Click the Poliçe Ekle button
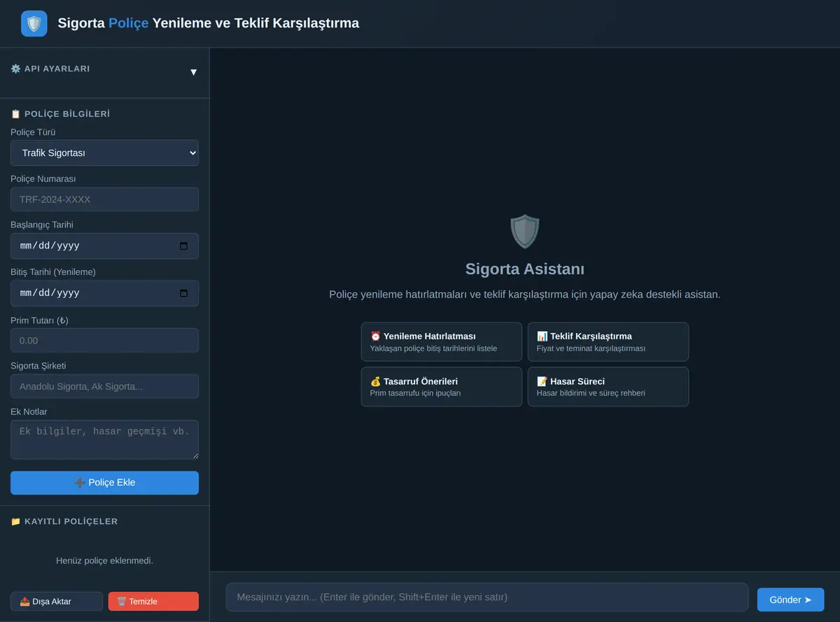Screen dimensions: 840x622 pos(104,483)
